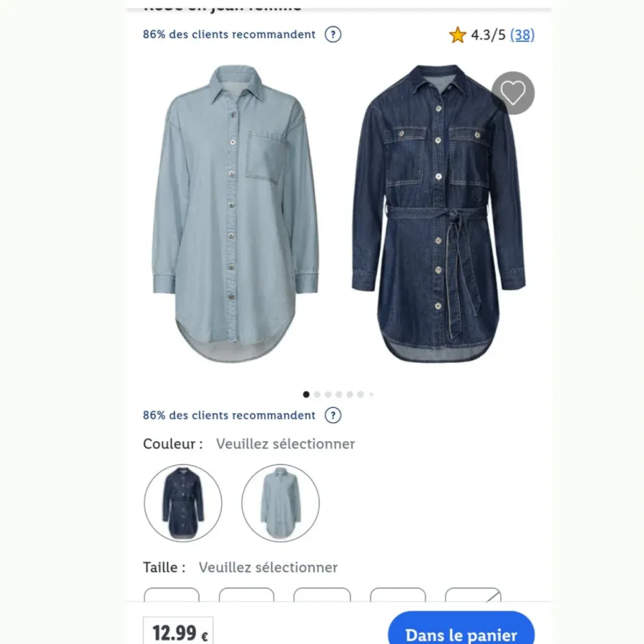View the light blue denim shirt dress image
Image resolution: width=644 pixels, height=644 pixels.
(235, 213)
